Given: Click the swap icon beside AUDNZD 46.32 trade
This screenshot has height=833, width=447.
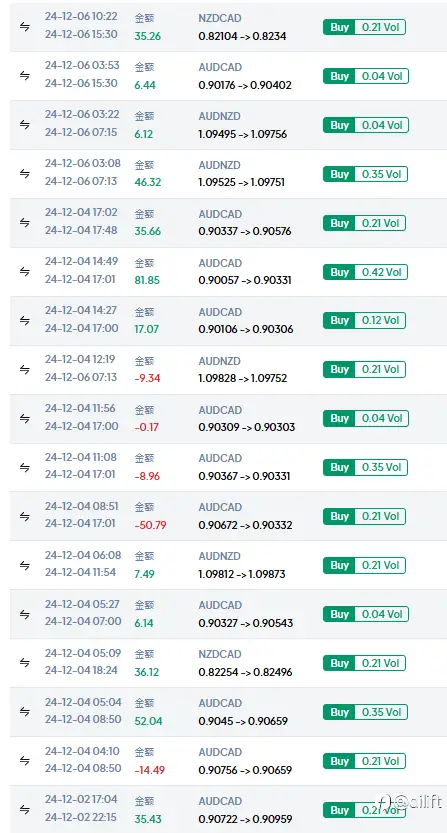Looking at the screenshot, I should coord(24,174).
